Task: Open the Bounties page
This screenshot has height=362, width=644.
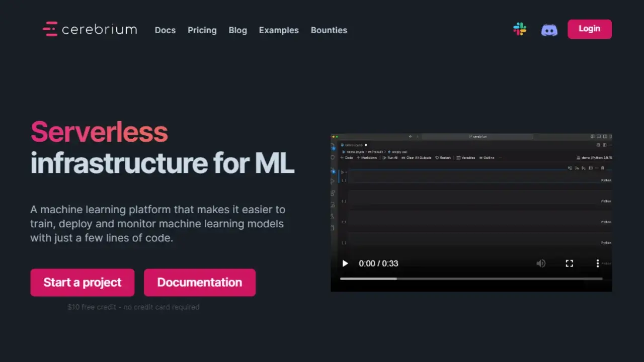Action: point(329,30)
